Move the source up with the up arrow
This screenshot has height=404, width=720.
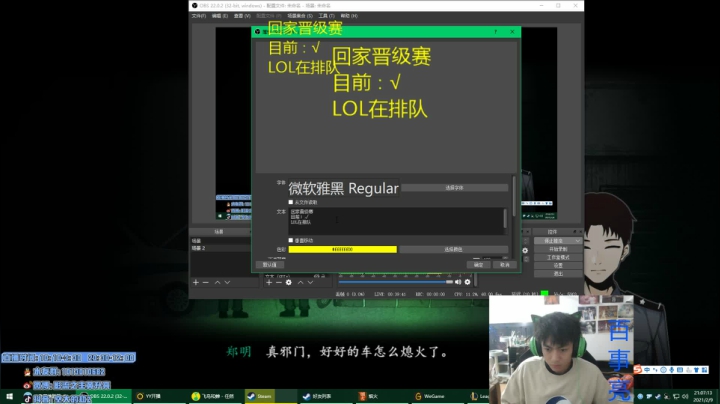[x=301, y=282]
